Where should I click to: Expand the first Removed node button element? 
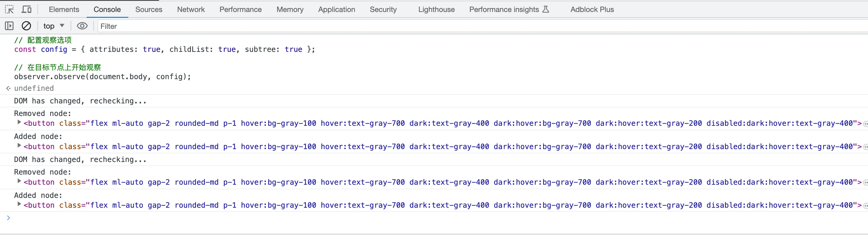[19, 122]
